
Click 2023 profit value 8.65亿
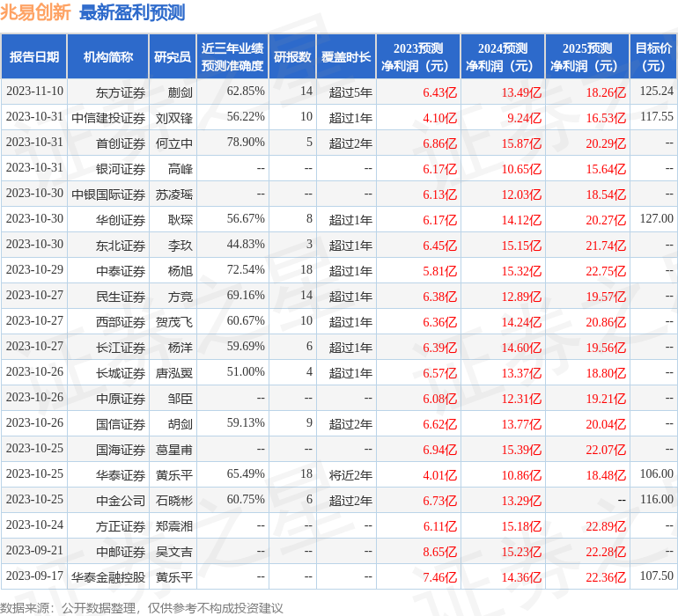pos(439,551)
